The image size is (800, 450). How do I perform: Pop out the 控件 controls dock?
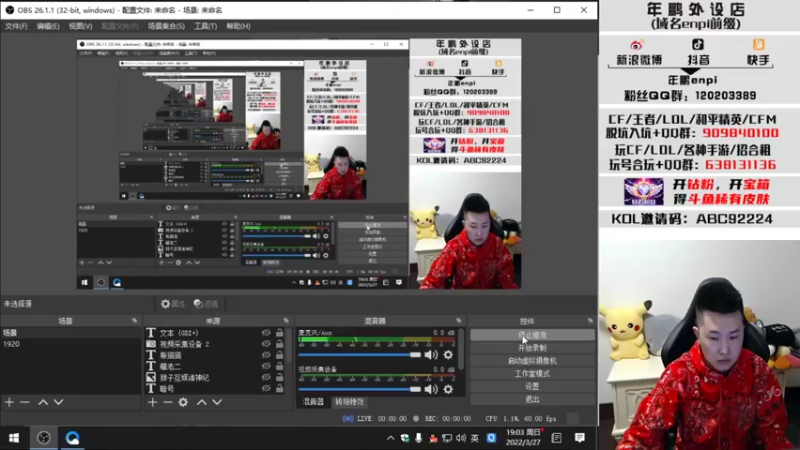[590, 320]
